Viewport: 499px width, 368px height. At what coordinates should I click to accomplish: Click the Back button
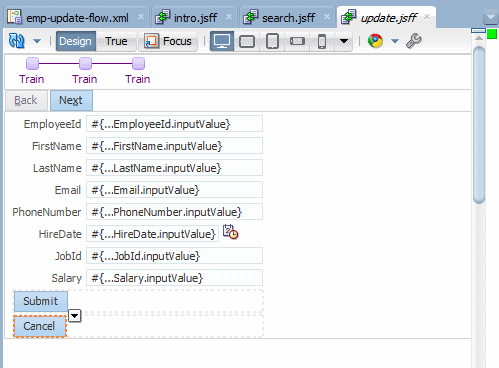pyautogui.click(x=26, y=100)
